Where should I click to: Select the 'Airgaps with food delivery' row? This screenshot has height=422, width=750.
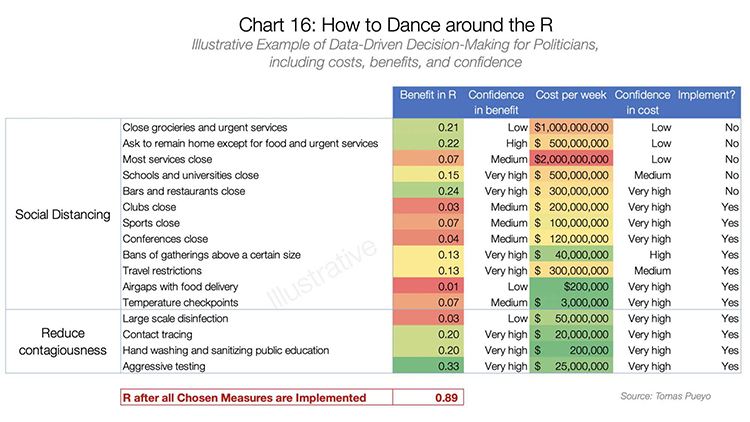point(184,287)
